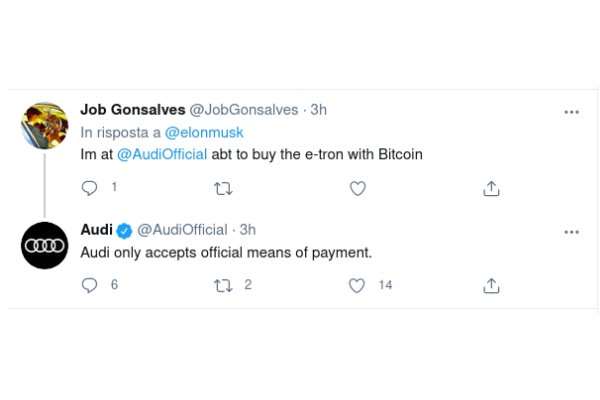
Task: Open the @elonmusk mention link
Action: pyautogui.click(x=204, y=132)
